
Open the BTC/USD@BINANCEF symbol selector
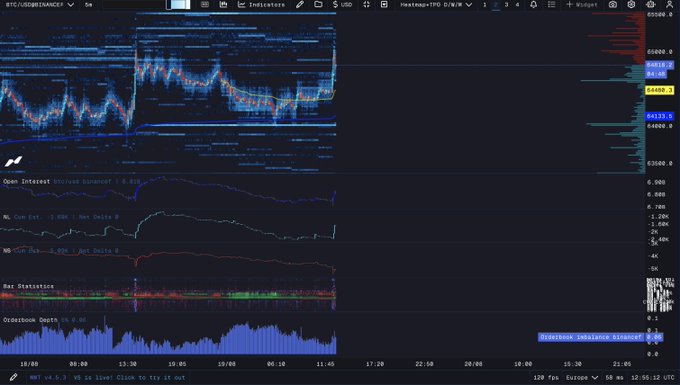click(39, 4)
